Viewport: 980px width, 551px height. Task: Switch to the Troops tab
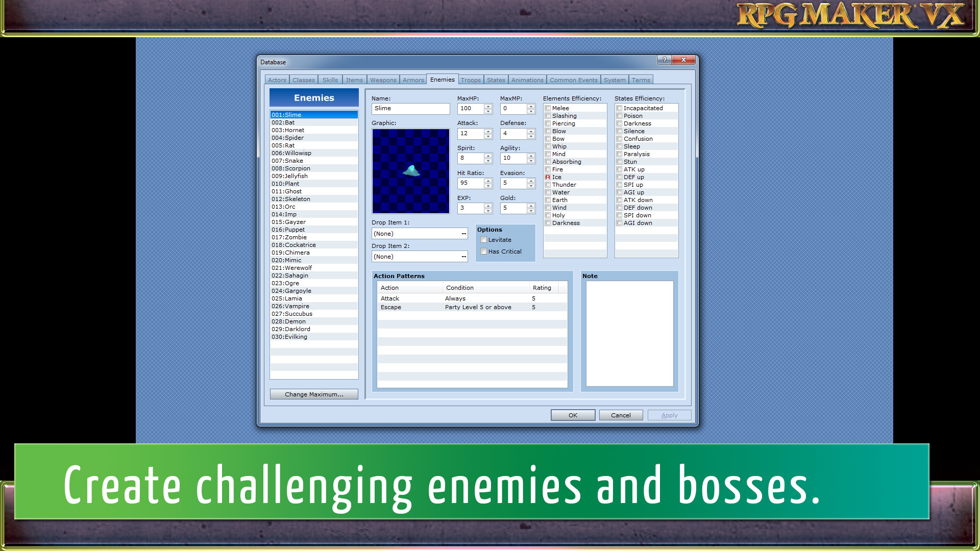(x=469, y=80)
